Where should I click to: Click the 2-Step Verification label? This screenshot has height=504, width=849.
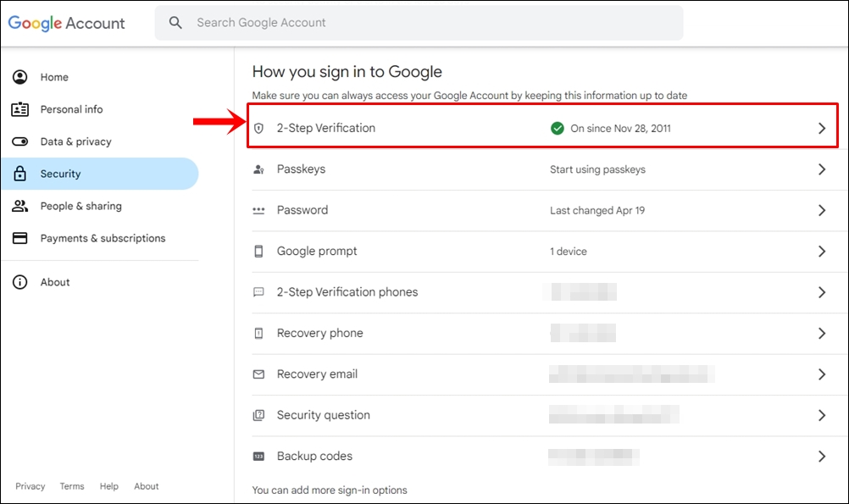pyautogui.click(x=326, y=128)
